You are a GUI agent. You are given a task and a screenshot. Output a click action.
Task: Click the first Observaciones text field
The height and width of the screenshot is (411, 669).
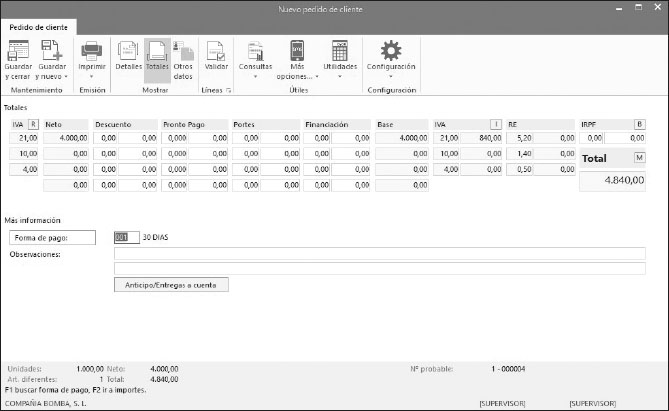click(379, 254)
